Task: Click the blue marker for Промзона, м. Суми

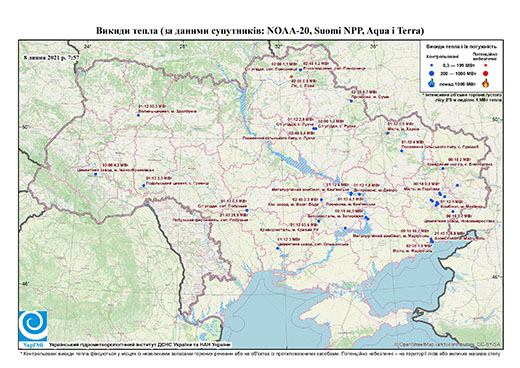Action: [x=351, y=101]
